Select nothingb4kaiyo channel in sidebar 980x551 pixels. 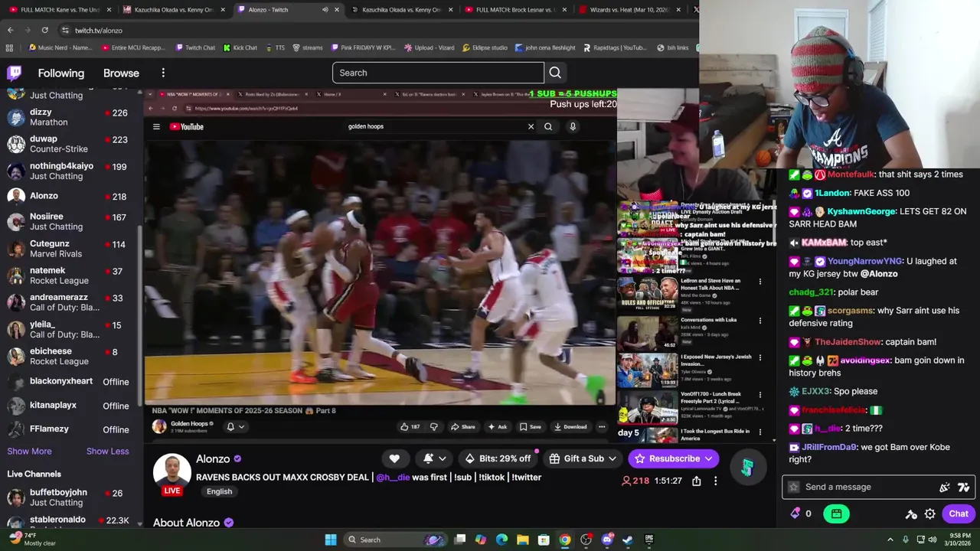(71, 171)
